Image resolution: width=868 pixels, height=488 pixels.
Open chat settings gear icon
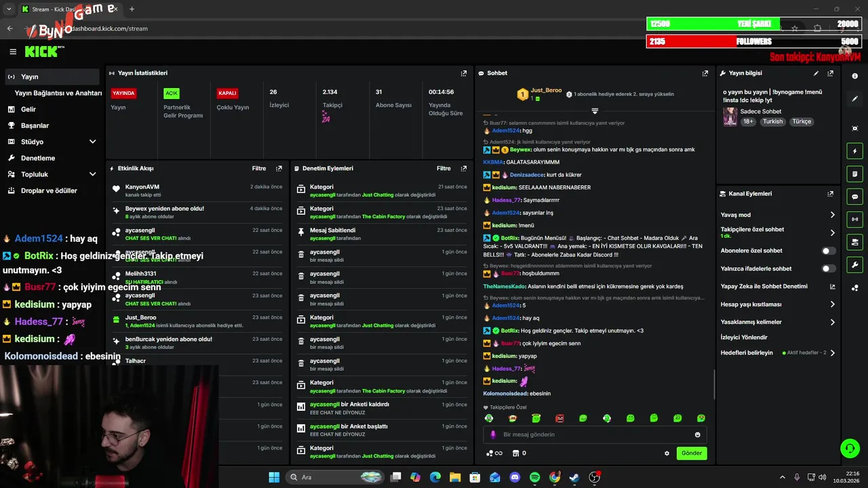click(667, 453)
